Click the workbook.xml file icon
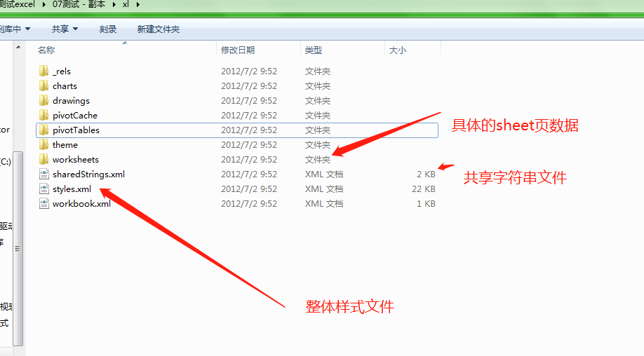 pos(44,204)
